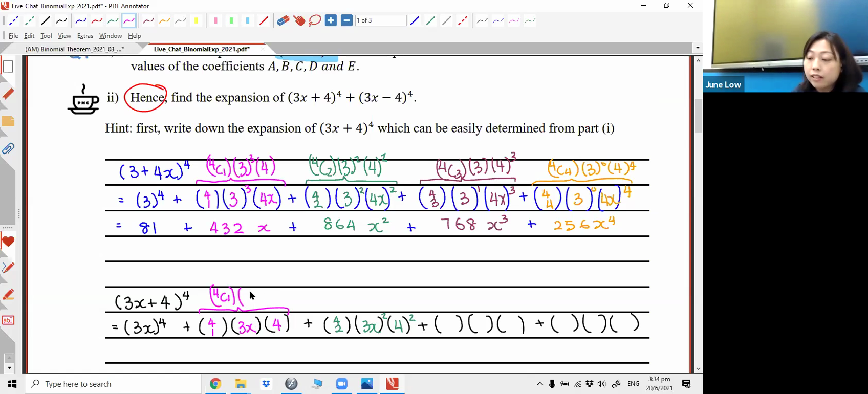868x394 pixels.
Task: Select the Lasso selection tool
Action: pos(315,21)
